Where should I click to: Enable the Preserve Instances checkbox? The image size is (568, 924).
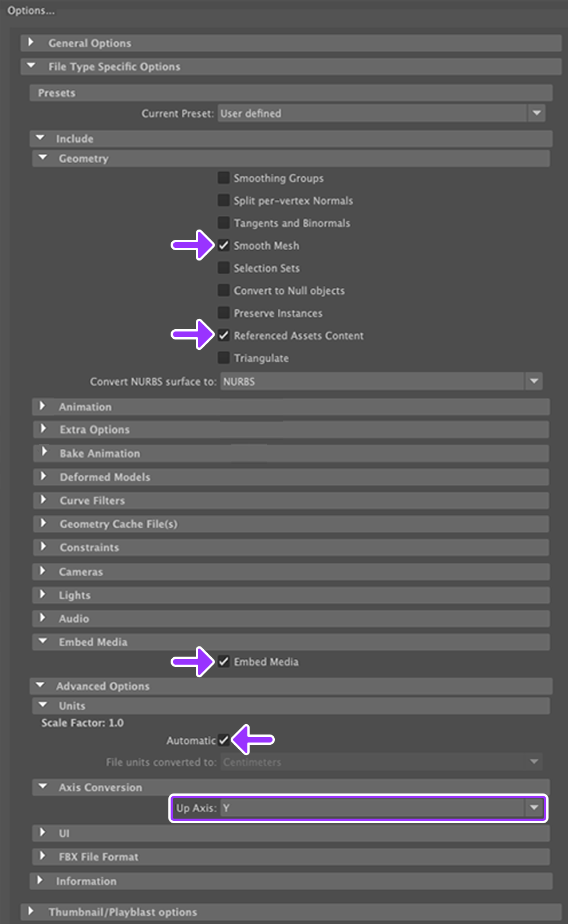224,313
